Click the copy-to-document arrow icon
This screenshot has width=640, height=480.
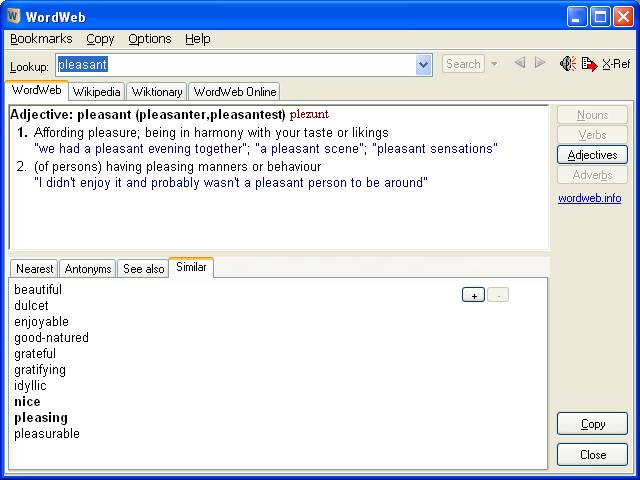(x=589, y=64)
